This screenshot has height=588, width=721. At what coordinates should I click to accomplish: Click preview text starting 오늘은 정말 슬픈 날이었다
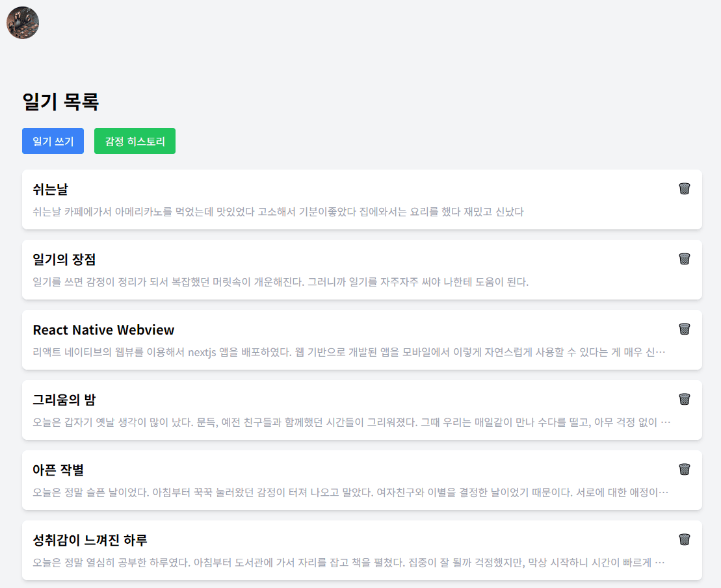350,492
